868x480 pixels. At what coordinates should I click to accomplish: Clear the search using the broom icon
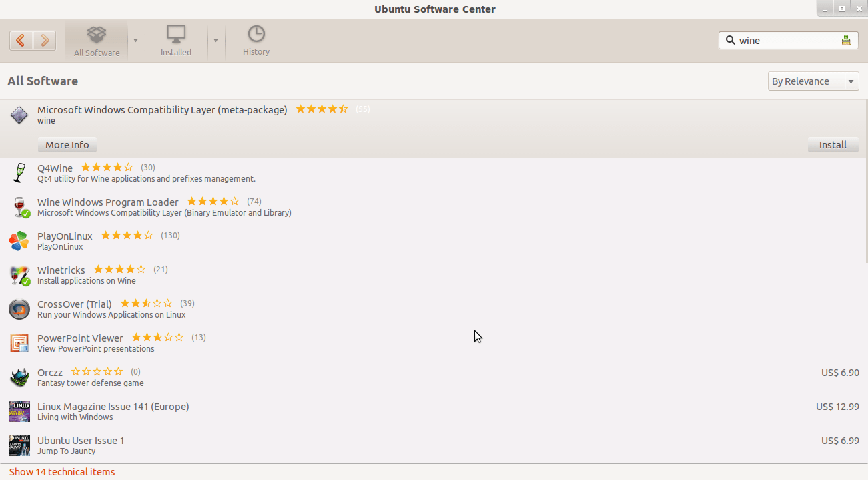pyautogui.click(x=846, y=41)
